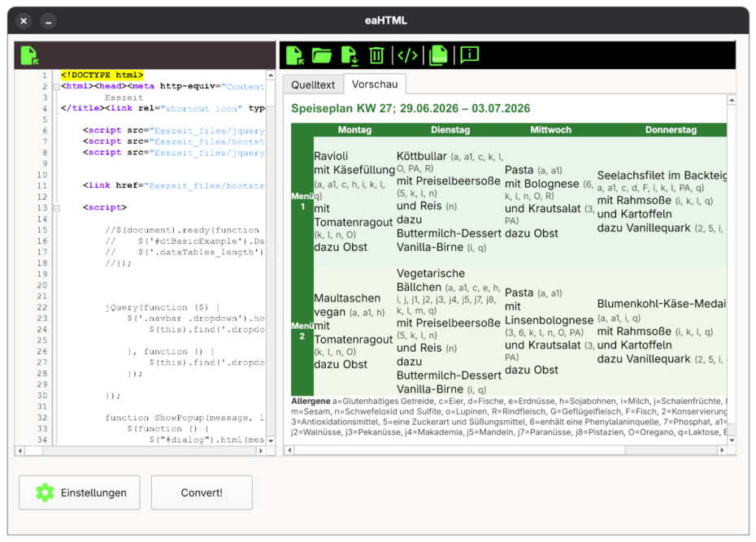
Task: Click the Menü 2 row label
Action: 302,331
